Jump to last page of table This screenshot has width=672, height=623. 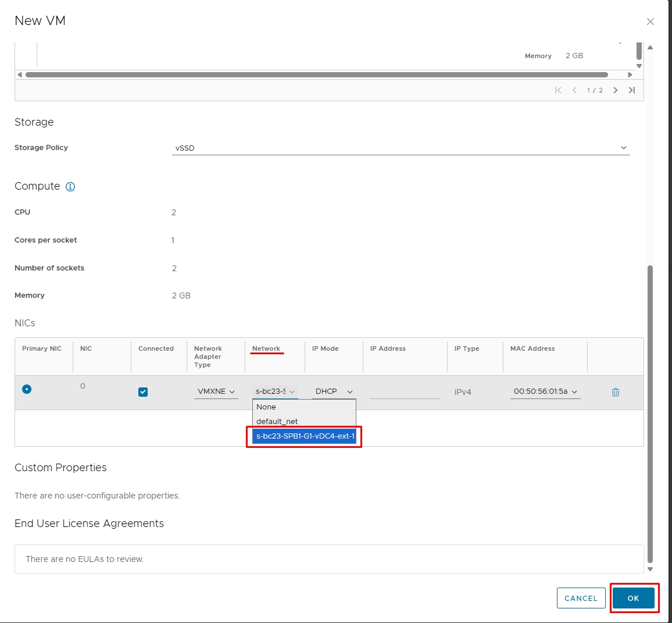coord(632,90)
